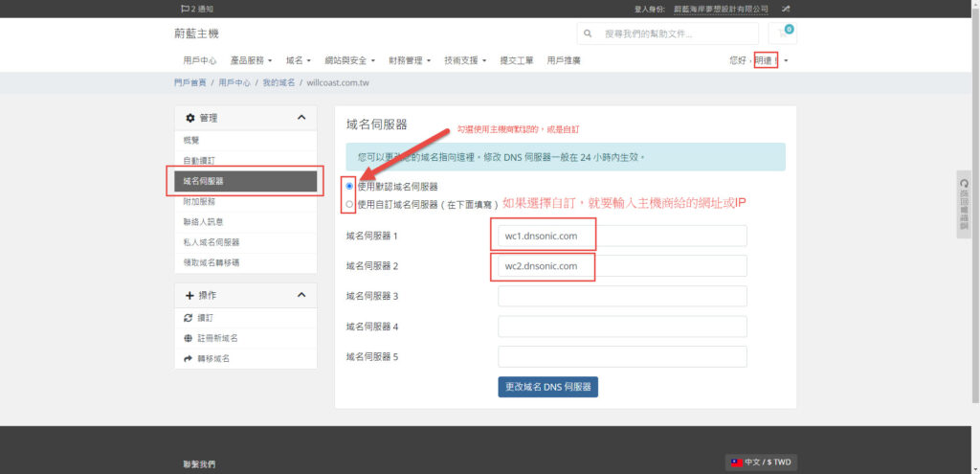Image resolution: width=980 pixels, height=474 pixels.
Task: Click the shopping cart icon
Action: 783,34
